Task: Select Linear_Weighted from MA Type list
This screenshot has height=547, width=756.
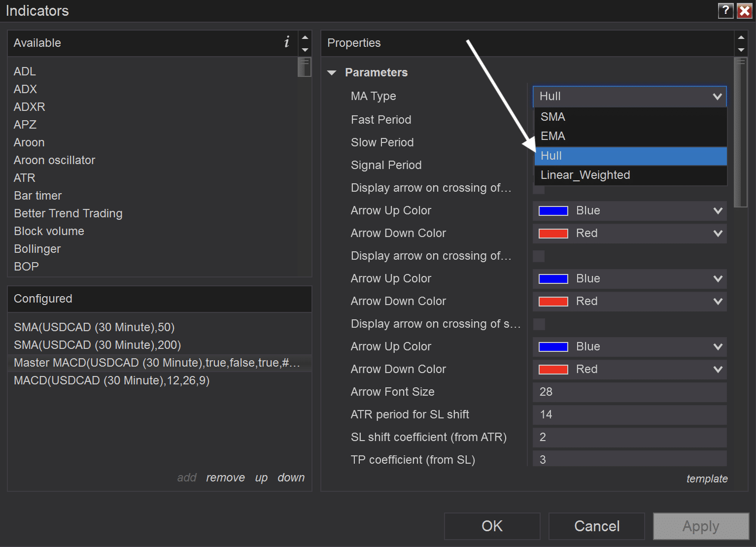Action: (x=585, y=175)
